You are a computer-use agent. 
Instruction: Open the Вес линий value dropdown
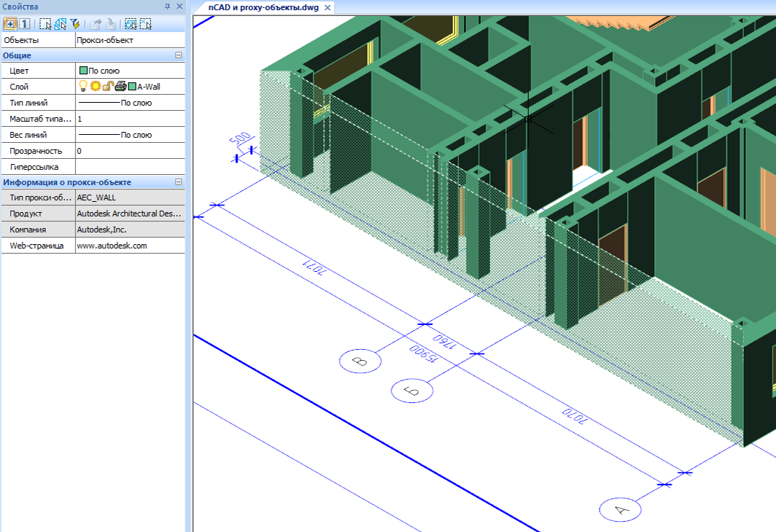(130, 135)
